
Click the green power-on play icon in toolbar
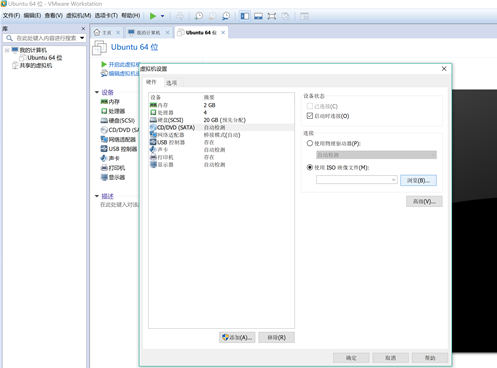[x=153, y=16]
